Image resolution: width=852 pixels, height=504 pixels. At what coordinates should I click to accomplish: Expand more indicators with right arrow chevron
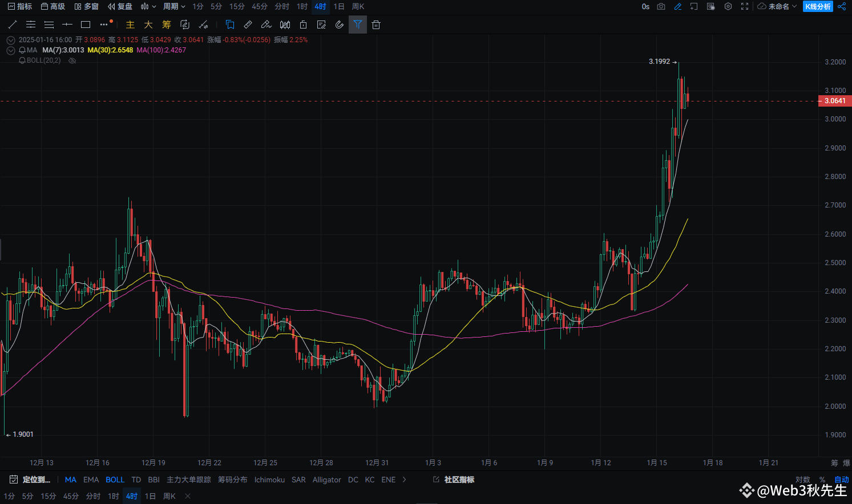pos(405,479)
